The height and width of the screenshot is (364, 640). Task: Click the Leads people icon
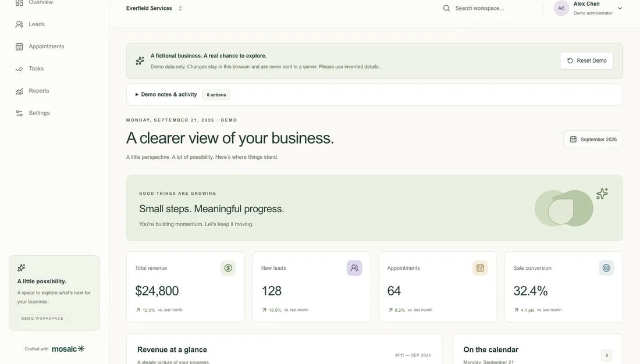[x=19, y=24]
